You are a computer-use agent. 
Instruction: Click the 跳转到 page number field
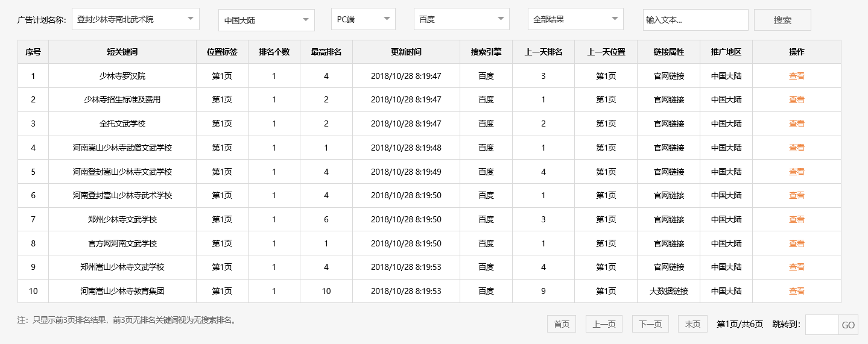[822, 325]
